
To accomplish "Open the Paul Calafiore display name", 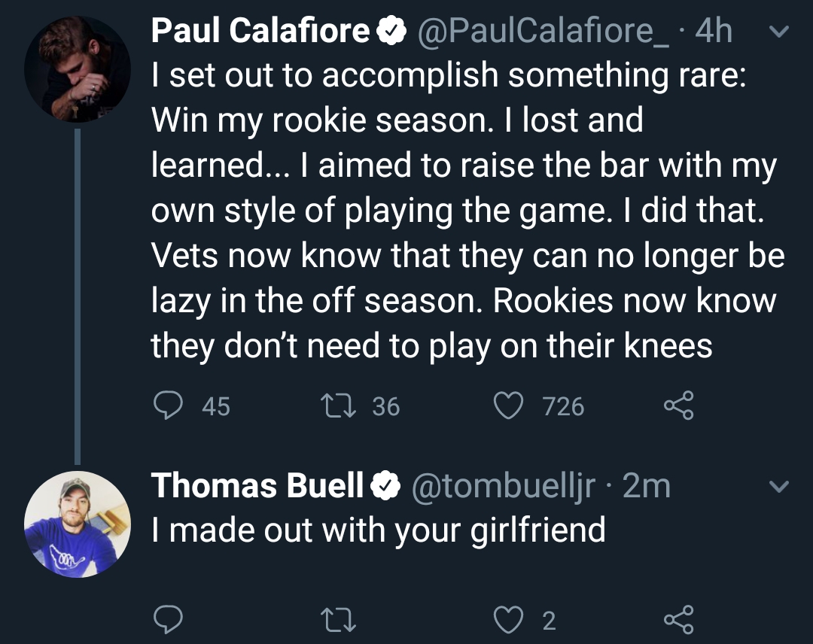I will 260,30.
